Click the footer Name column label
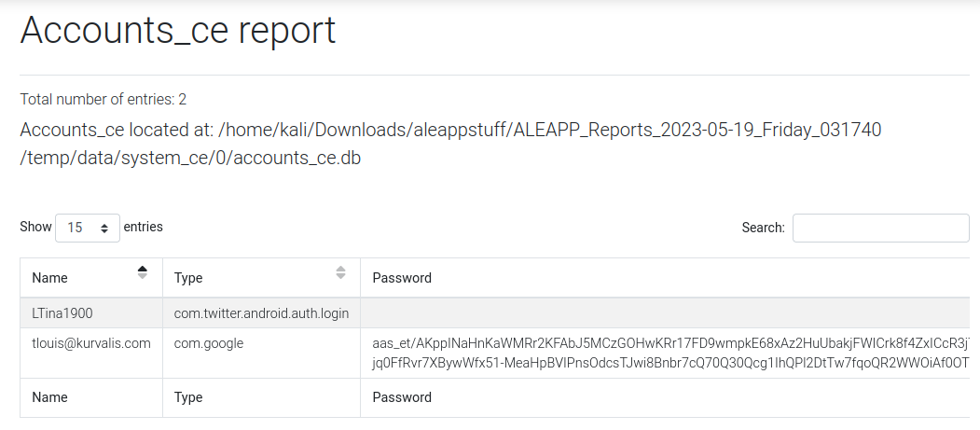Screen dimensions: 980x430 coord(49,397)
